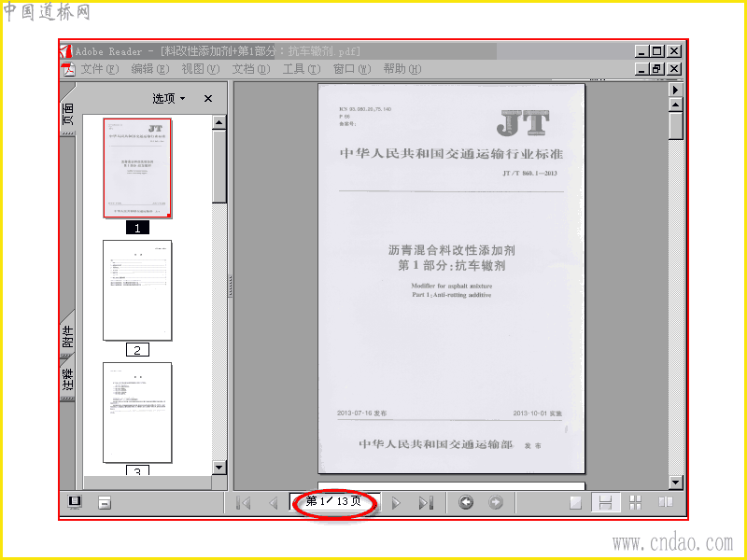Image resolution: width=747 pixels, height=560 pixels.
Task: Toggle facing pages layout
Action: (666, 502)
